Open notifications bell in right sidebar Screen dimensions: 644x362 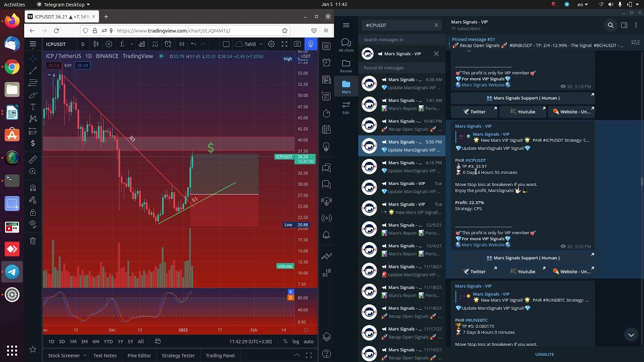tap(327, 235)
